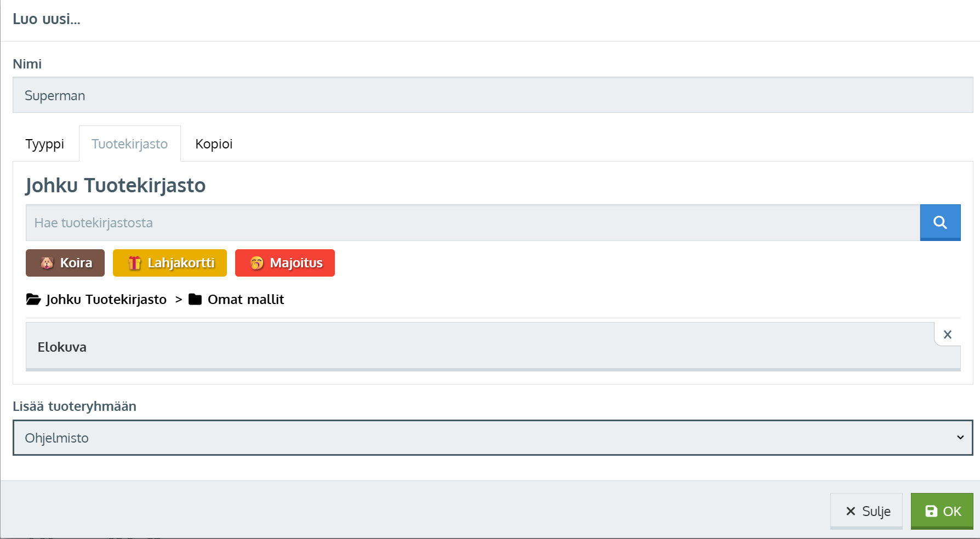Switch to the Tyyppi tab
This screenshot has width=980, height=539.
pos(44,144)
